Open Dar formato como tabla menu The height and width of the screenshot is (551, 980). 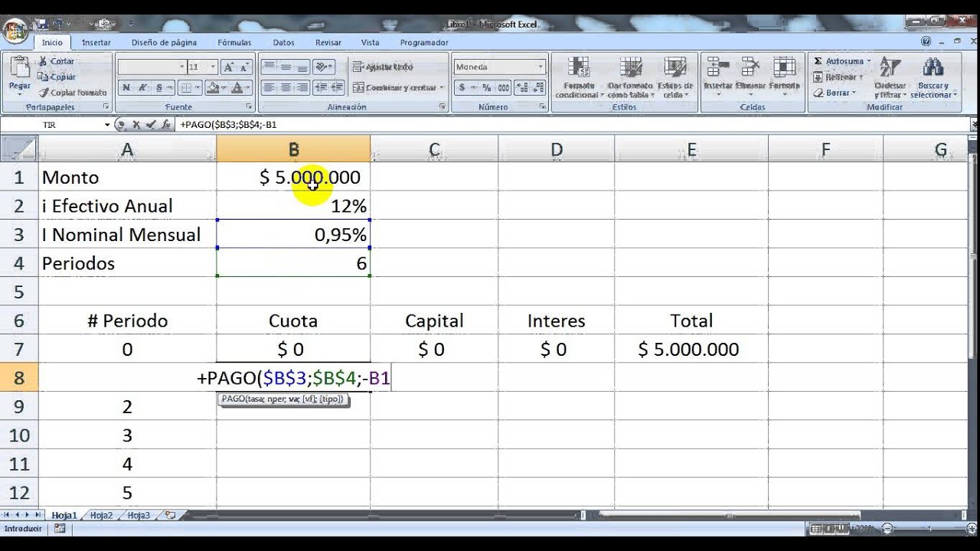pyautogui.click(x=630, y=77)
